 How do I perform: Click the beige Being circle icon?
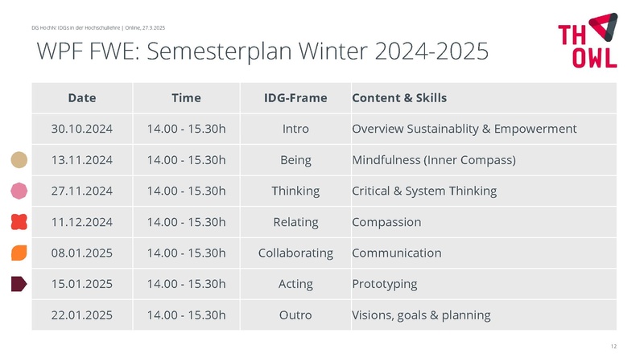19,160
